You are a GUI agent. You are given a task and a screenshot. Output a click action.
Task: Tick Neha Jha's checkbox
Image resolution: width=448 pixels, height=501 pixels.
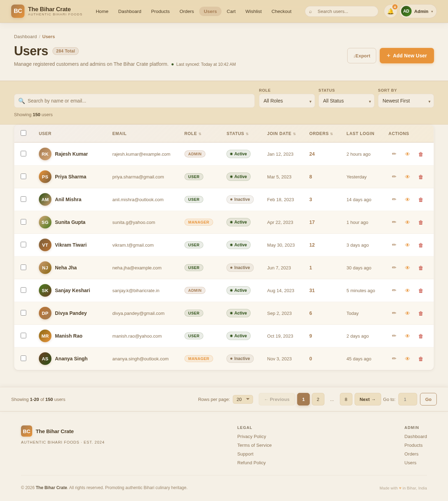23,267
